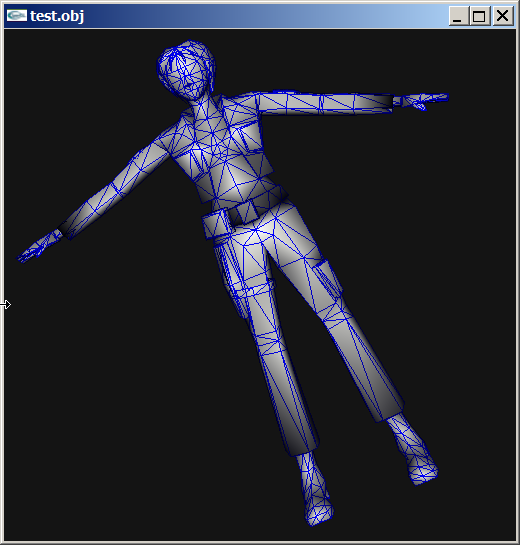520x545 pixels.
Task: Select the model's lower-left hand
Action: (x=40, y=247)
